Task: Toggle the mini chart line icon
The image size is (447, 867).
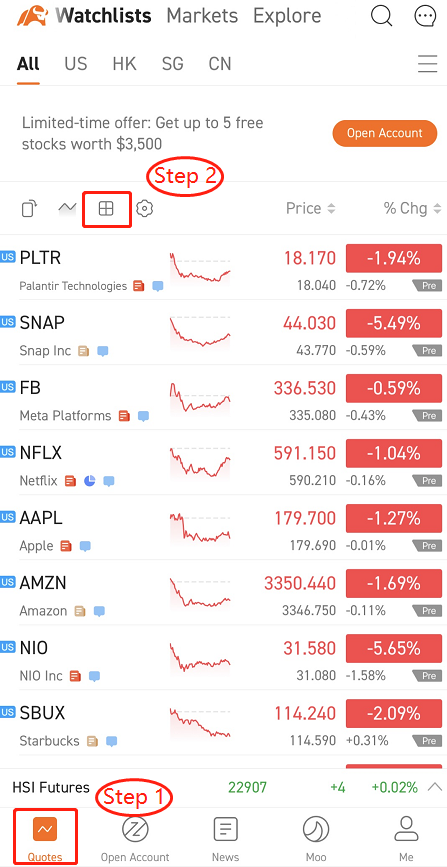Action: click(x=67, y=208)
